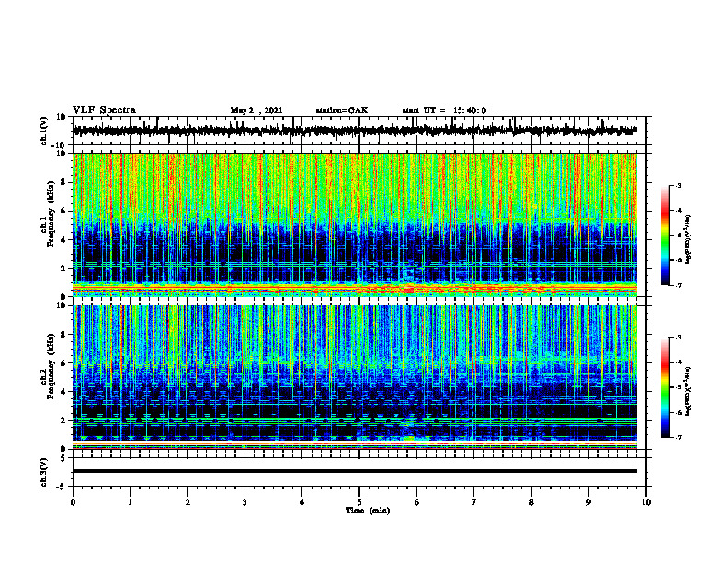Click time axis tick label "2"
728x563 pixels.
188,502
